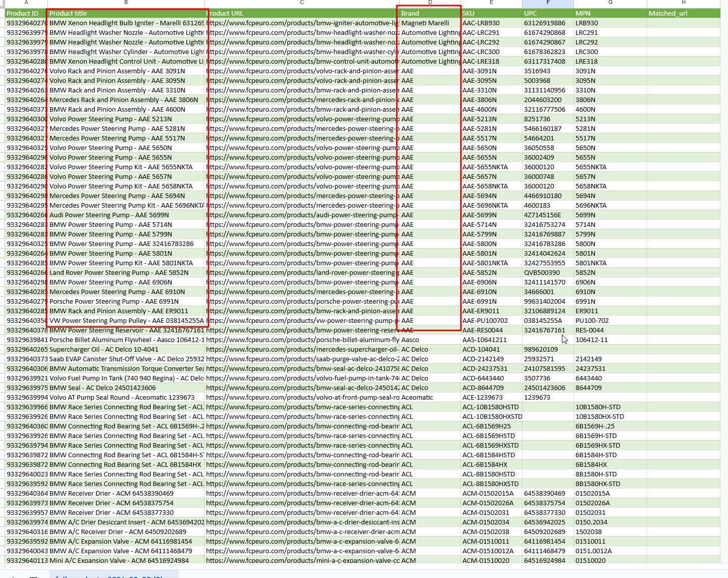Image resolution: width=728 pixels, height=578 pixels.
Task: Select MPN cell PU100-702
Action: [x=610, y=320]
